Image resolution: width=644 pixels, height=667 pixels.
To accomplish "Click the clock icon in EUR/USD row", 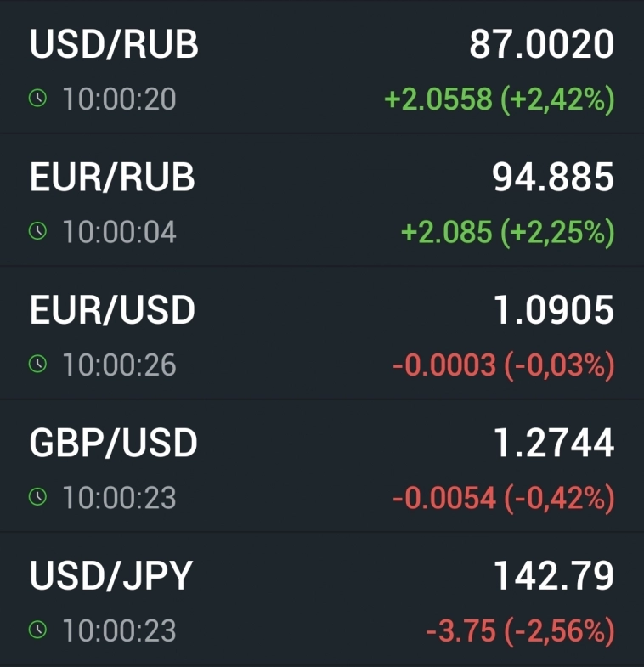I will [x=37, y=365].
